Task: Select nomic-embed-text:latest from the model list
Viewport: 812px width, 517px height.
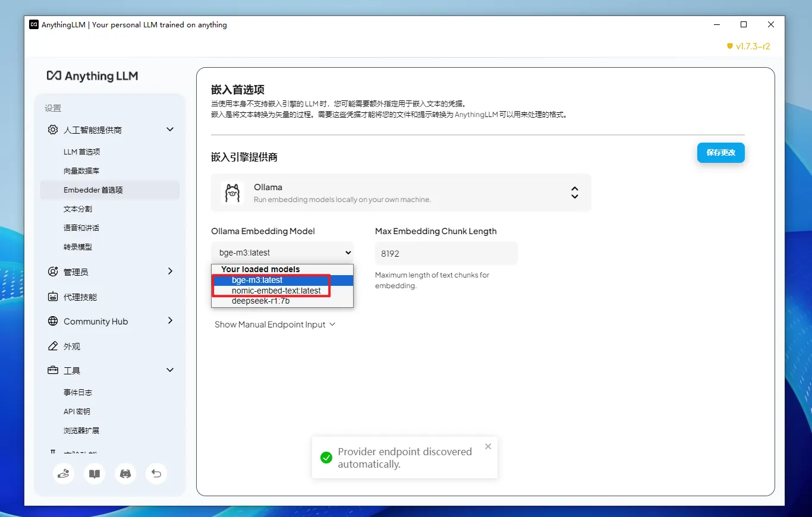Action: (x=282, y=291)
